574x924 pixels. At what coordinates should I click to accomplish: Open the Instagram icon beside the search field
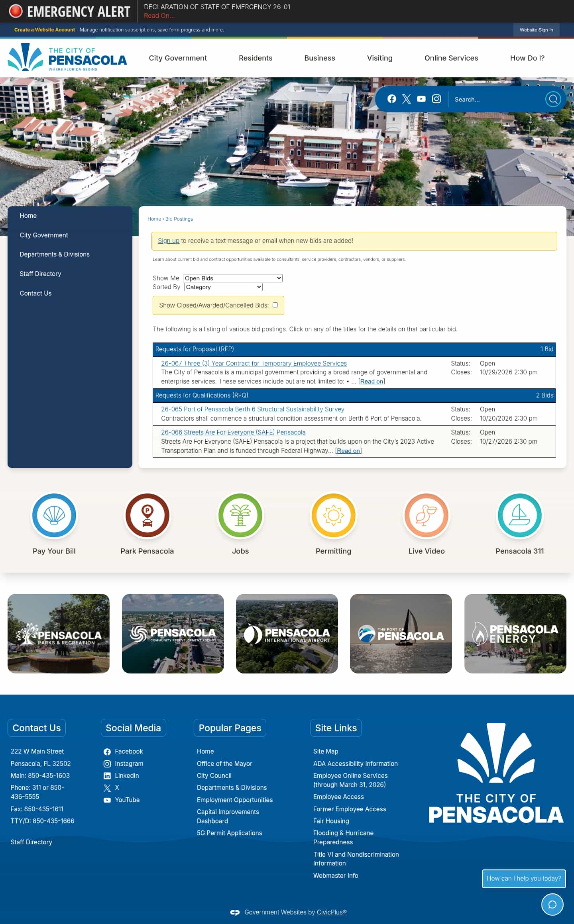tap(436, 99)
